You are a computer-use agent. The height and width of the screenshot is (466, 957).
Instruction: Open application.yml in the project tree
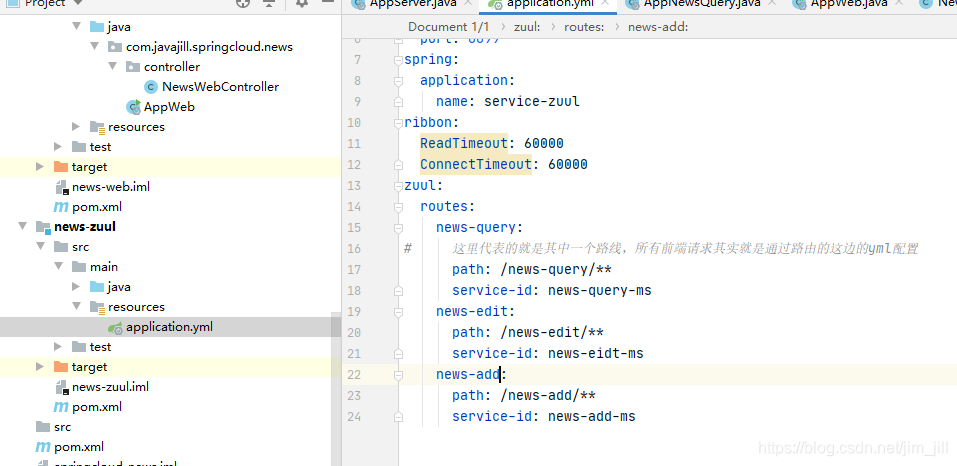169,327
